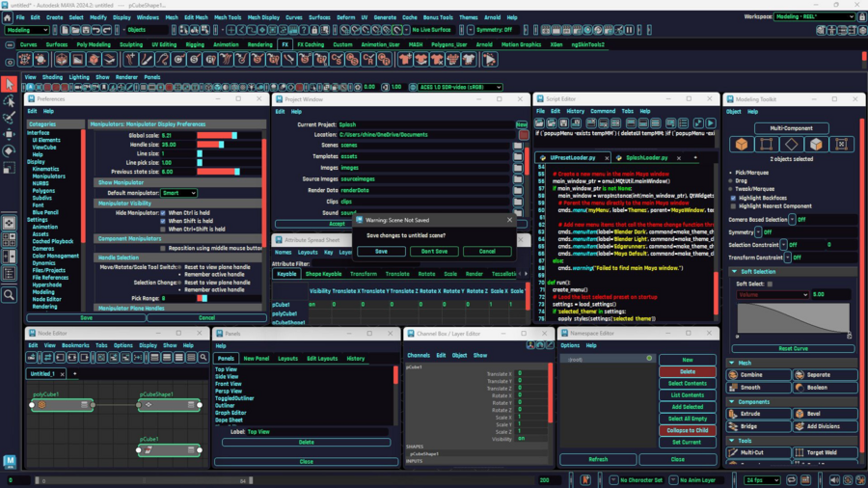868x488 pixels.
Task: Open the Modeling menu set dropdown
Action: pyautogui.click(x=29, y=30)
